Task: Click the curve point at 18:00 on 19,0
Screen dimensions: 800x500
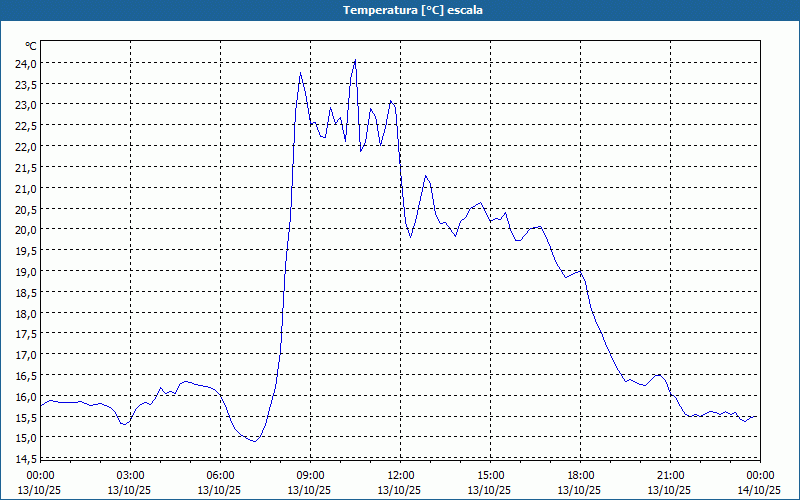Action: tap(581, 271)
